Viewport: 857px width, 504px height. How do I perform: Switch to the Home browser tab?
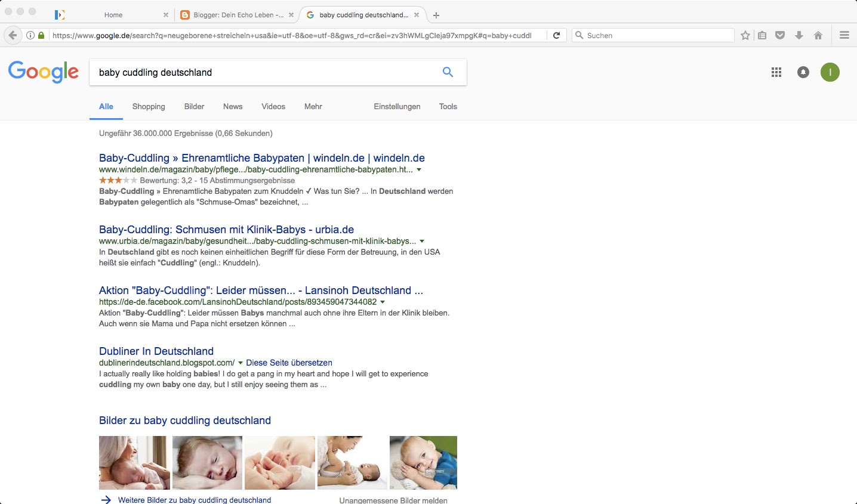click(x=112, y=15)
